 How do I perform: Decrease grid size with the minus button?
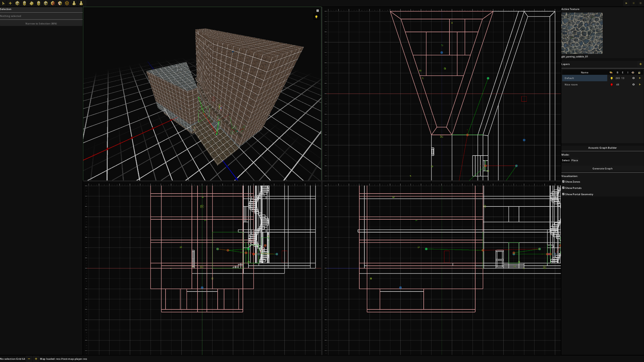29,359
